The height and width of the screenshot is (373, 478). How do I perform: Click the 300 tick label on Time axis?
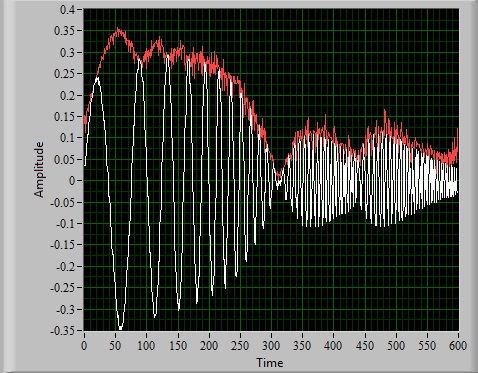pos(271,346)
